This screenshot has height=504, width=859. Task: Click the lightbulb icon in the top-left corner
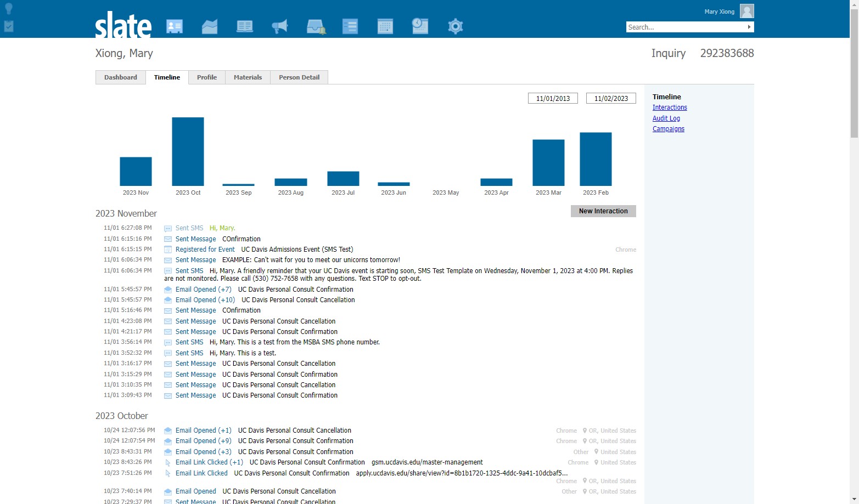tap(9, 8)
